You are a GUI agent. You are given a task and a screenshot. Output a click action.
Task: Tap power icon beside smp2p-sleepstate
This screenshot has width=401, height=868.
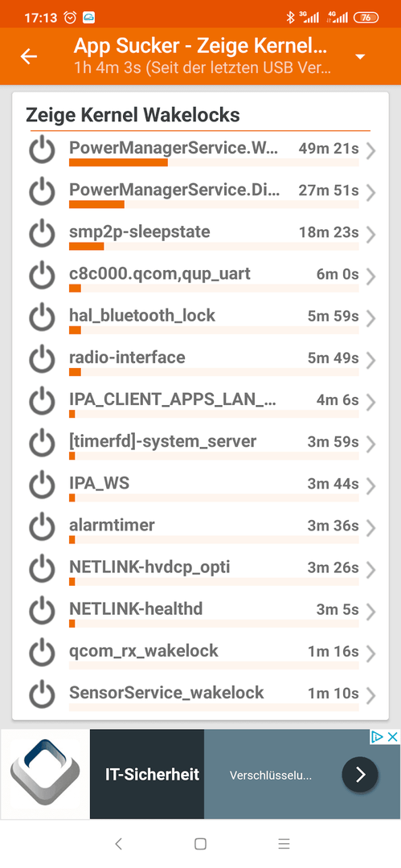[x=42, y=234]
